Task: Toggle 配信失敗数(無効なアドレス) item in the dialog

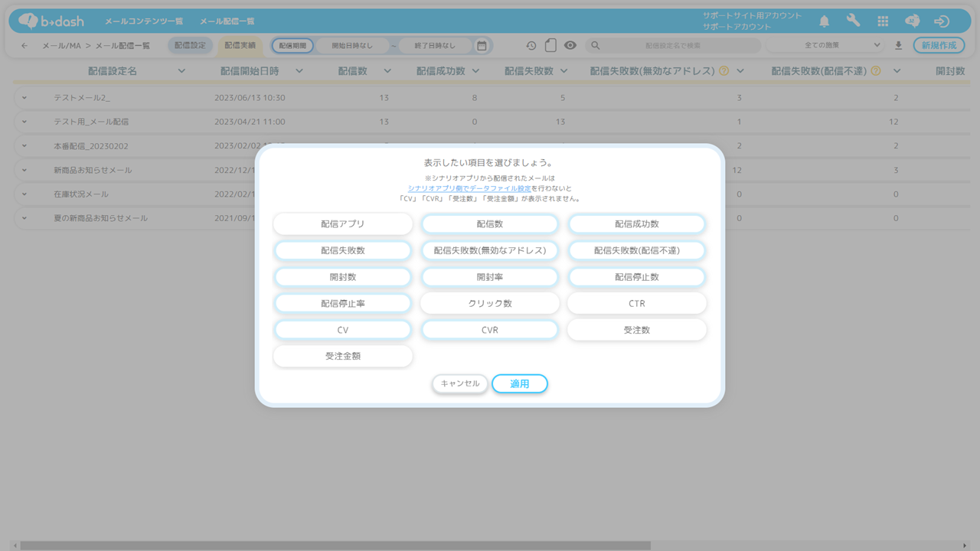Action: click(x=490, y=250)
